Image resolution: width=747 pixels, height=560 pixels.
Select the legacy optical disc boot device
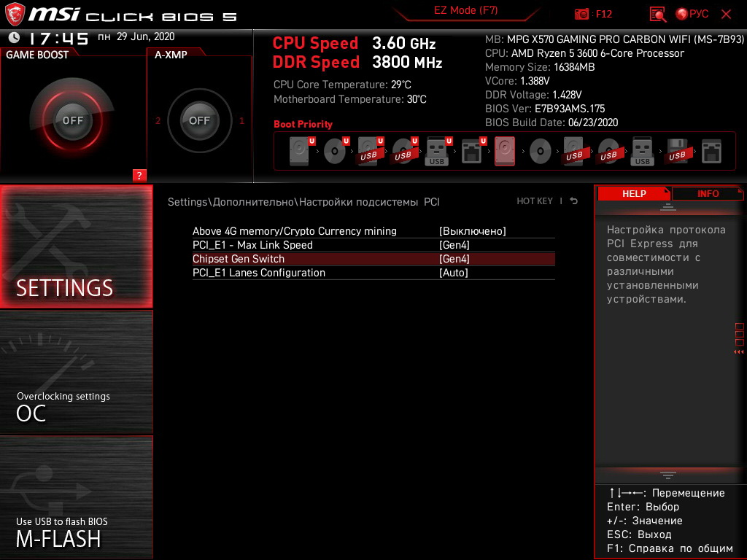541,151
